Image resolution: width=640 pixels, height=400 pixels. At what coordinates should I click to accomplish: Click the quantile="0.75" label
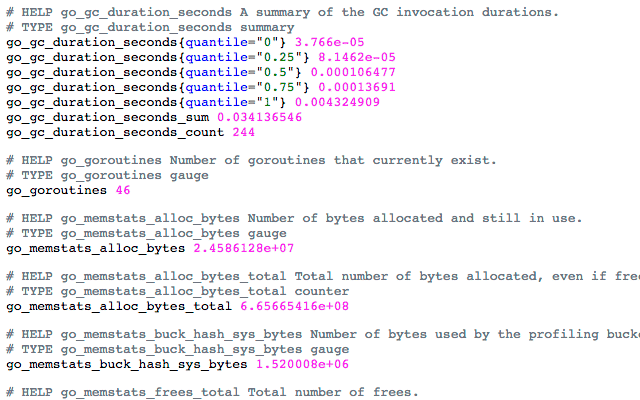[x=244, y=87]
